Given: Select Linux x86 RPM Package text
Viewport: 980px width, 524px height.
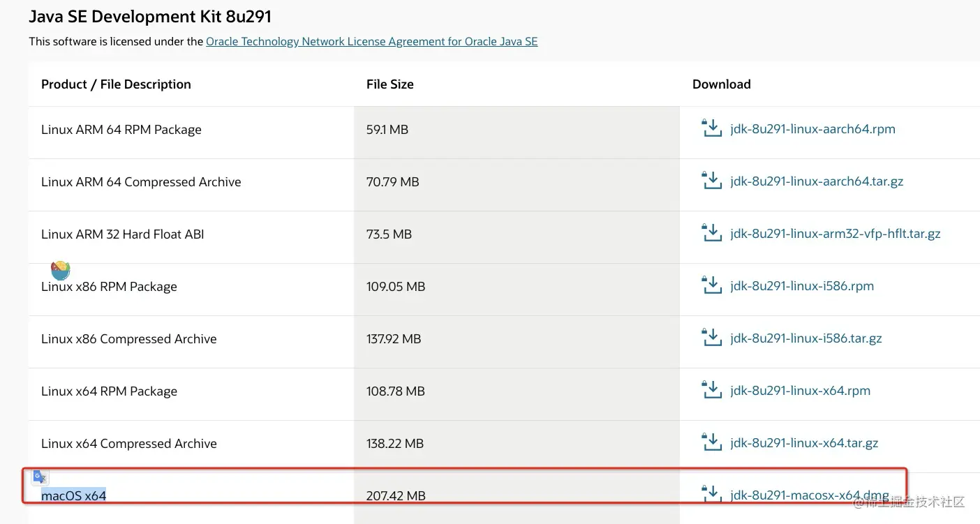Looking at the screenshot, I should click(x=109, y=287).
